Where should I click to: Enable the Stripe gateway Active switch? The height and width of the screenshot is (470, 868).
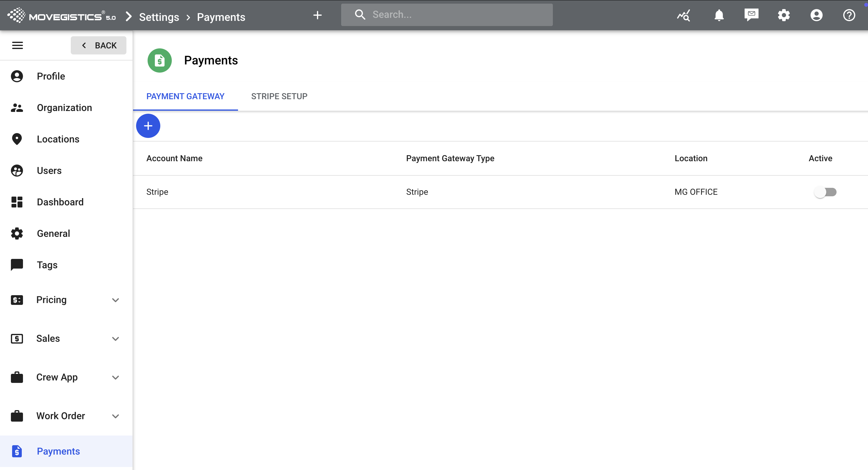click(825, 192)
